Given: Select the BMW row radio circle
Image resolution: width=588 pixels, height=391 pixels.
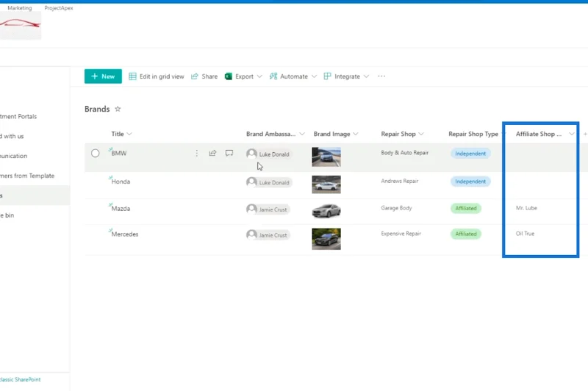Looking at the screenshot, I should point(96,154).
